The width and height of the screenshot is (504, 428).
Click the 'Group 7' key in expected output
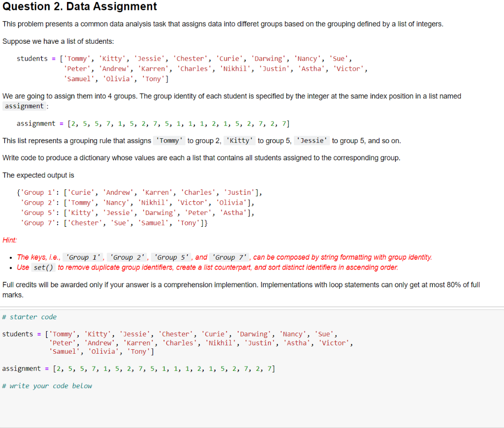37,222
